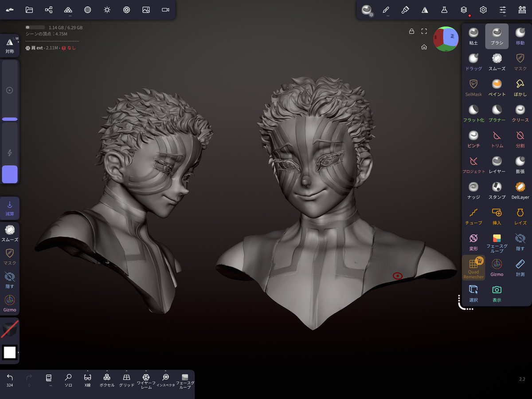Select the SelMask tool

pyautogui.click(x=473, y=88)
